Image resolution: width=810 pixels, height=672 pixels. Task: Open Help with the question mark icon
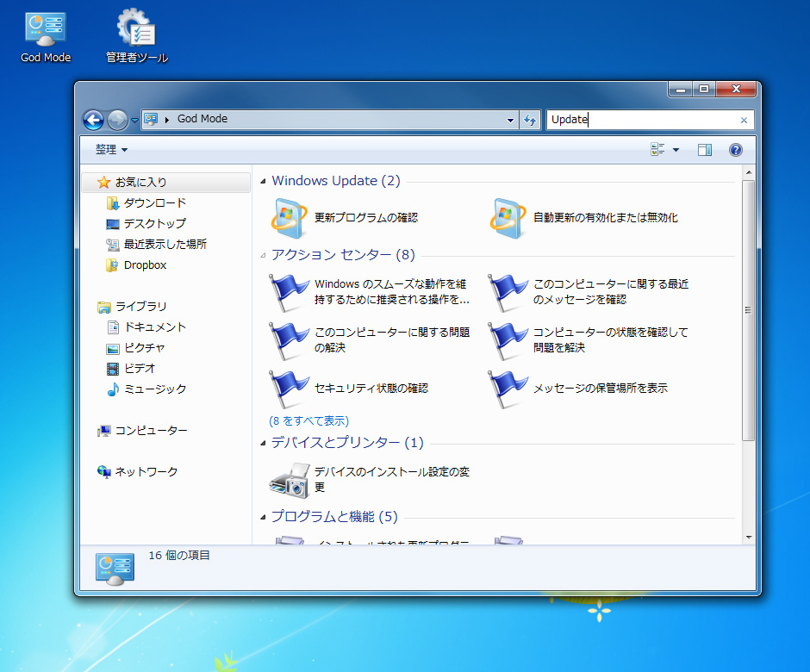pos(736,150)
